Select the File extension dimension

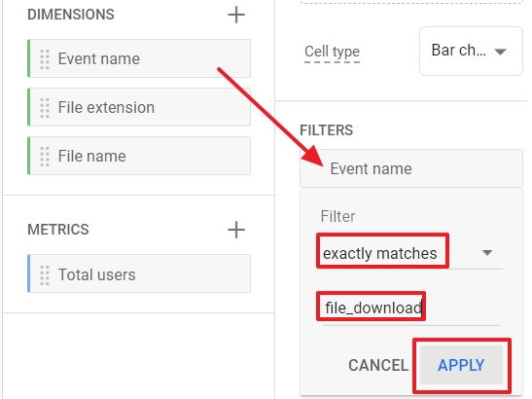[139, 107]
